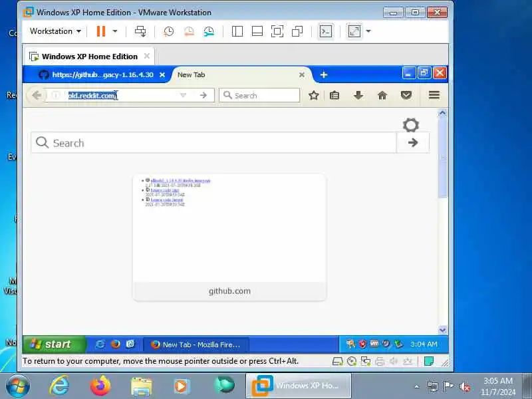Launch Firefox from Windows 7 taskbar
The height and width of the screenshot is (399, 532).
100,386
